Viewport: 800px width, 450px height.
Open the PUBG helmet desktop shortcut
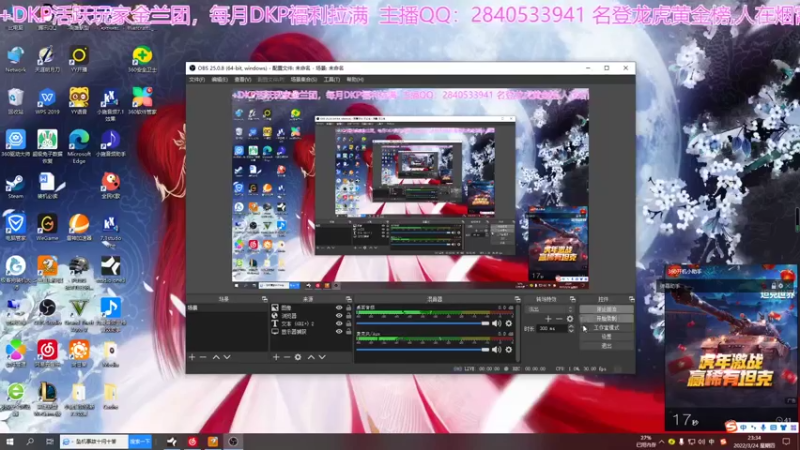(79, 272)
